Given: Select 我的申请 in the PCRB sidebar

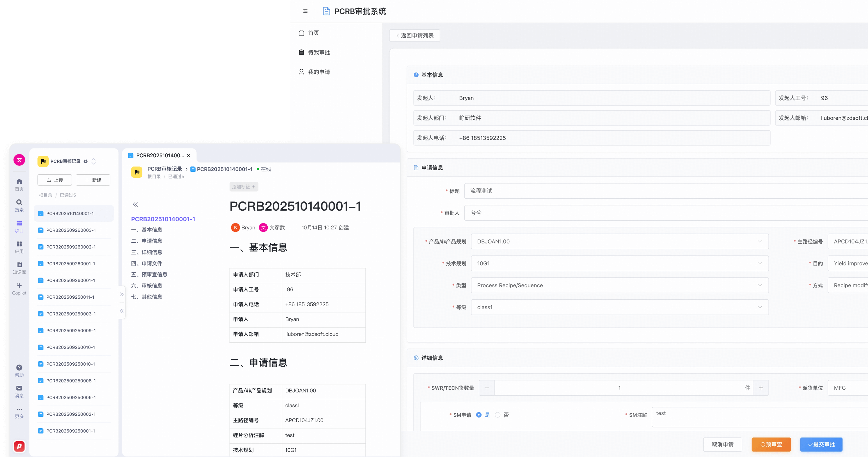Looking at the screenshot, I should (319, 72).
